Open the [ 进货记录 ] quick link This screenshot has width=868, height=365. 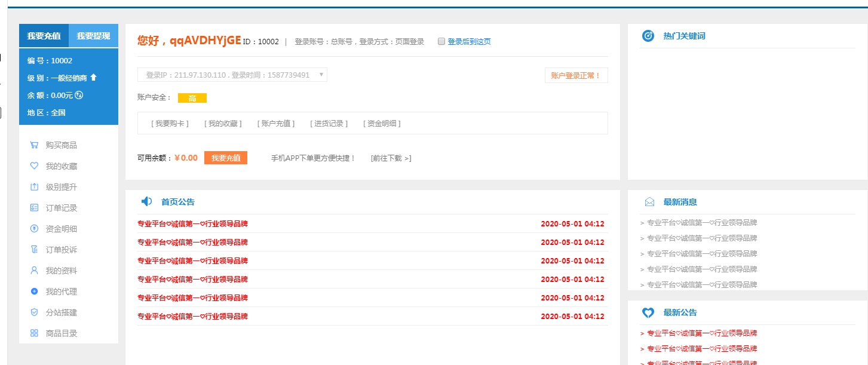329,124
